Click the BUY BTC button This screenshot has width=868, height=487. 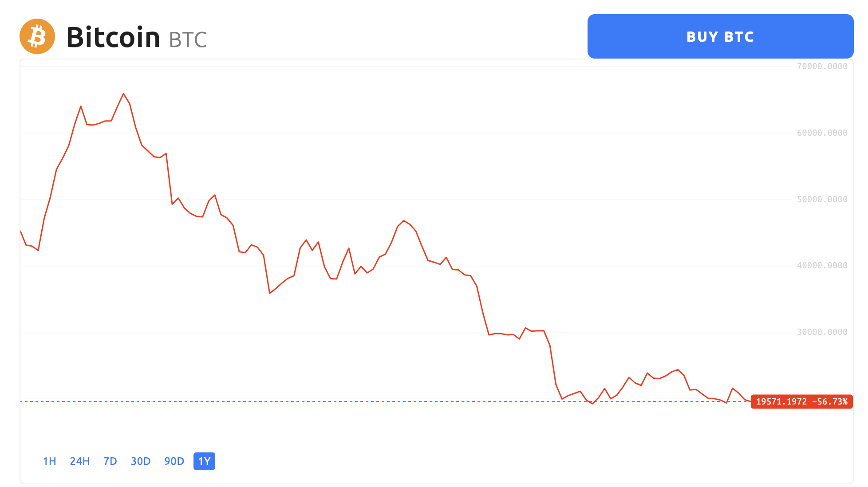point(720,36)
